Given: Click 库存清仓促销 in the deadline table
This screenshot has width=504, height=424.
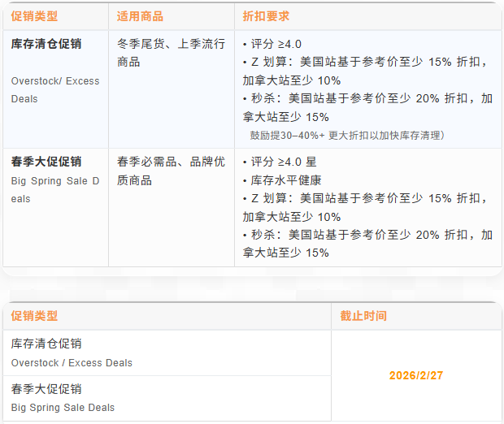Looking at the screenshot, I should coord(46,344).
